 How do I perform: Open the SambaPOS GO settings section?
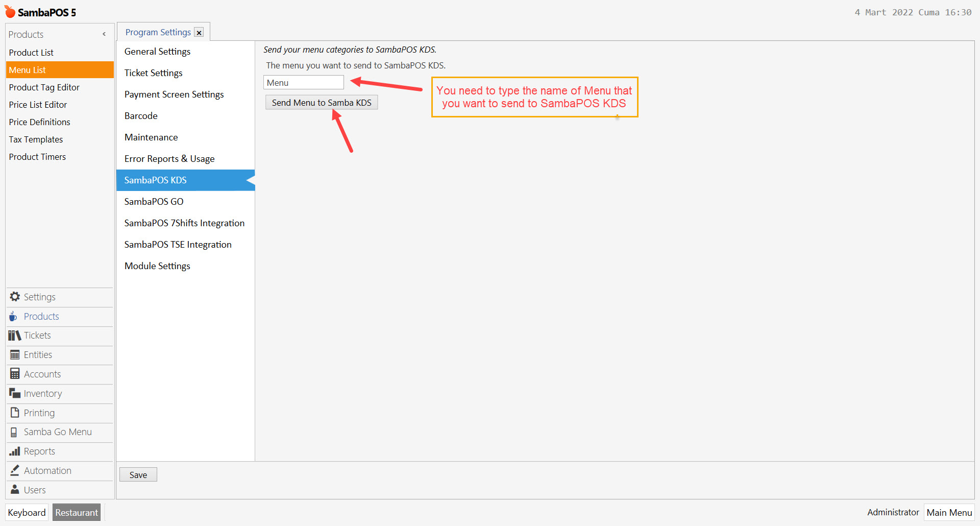click(x=154, y=201)
